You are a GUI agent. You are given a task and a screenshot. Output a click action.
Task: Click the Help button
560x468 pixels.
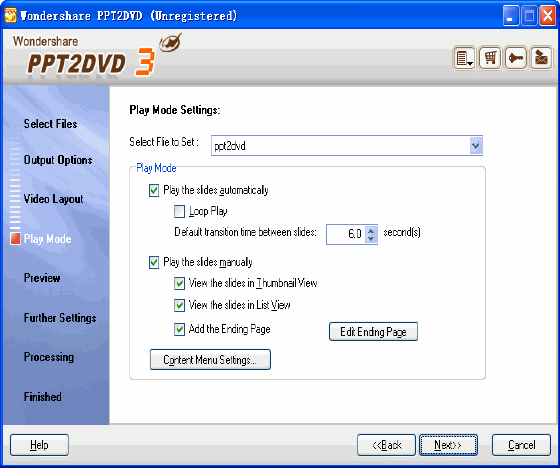(x=39, y=445)
